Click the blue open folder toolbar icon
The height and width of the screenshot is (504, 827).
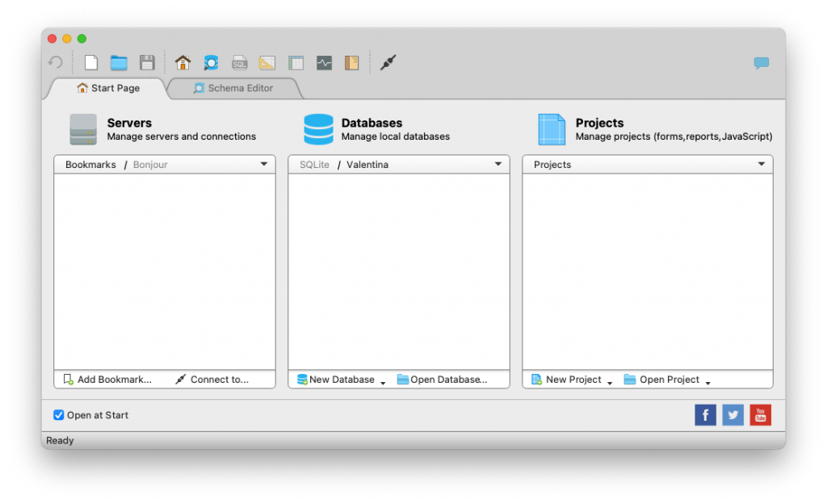(119, 63)
